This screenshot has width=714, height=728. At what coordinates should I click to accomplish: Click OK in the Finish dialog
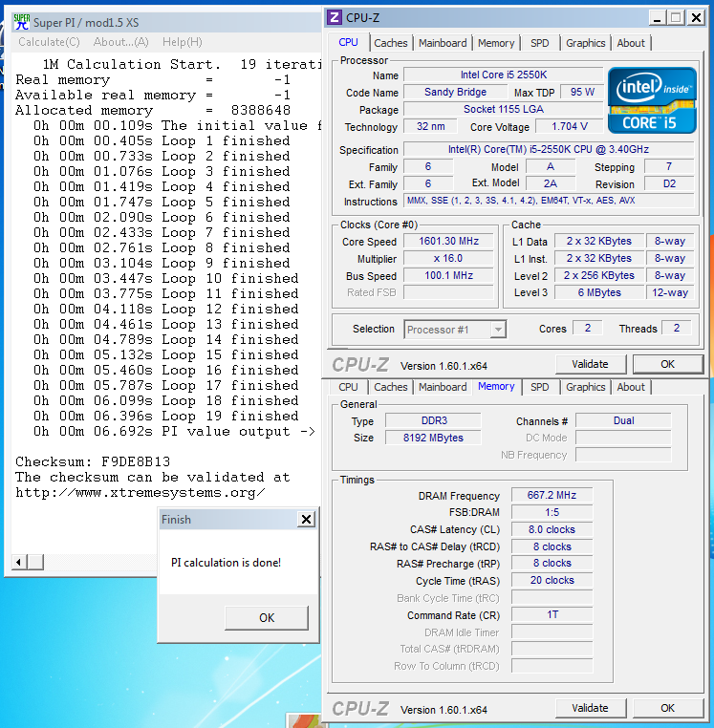point(267,618)
